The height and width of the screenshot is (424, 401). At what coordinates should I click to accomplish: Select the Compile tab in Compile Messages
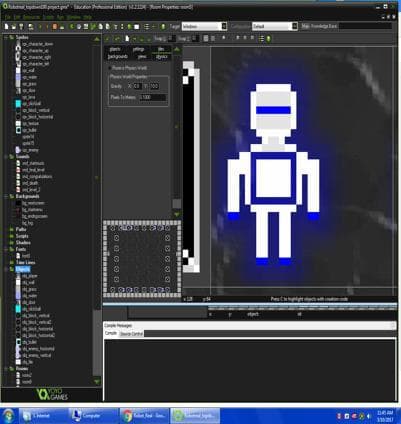click(111, 333)
